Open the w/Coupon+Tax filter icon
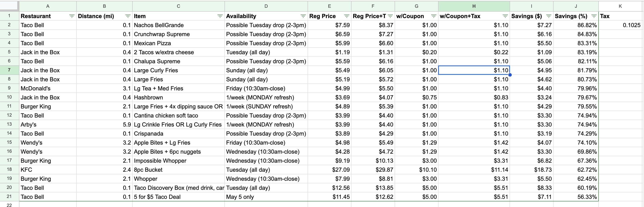This screenshot has width=644, height=207. tap(505, 16)
